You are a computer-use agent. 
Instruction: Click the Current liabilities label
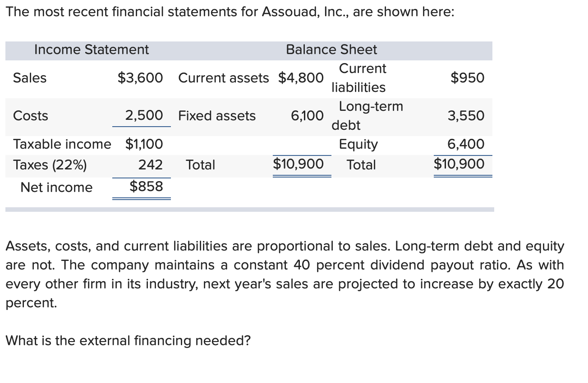[x=358, y=78]
